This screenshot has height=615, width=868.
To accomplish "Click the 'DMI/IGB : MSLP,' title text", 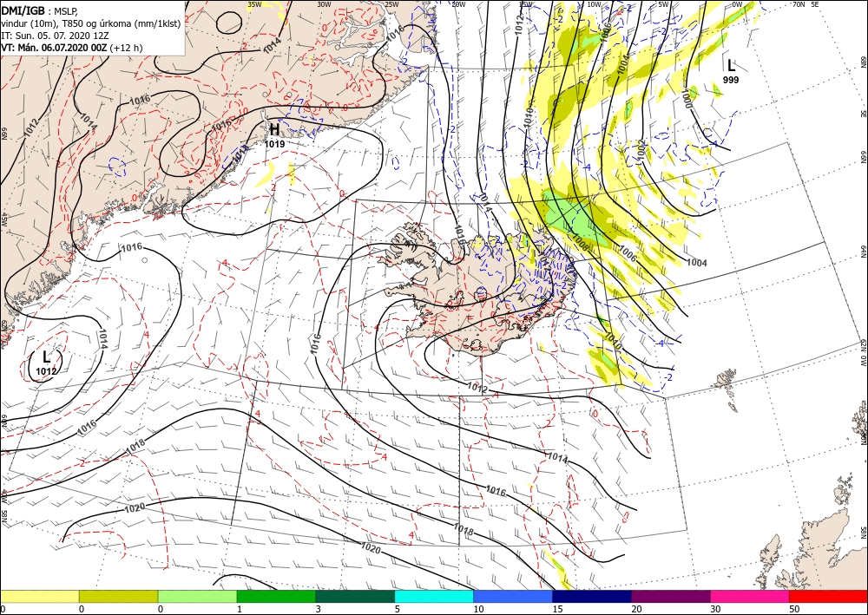I will point(40,11).
